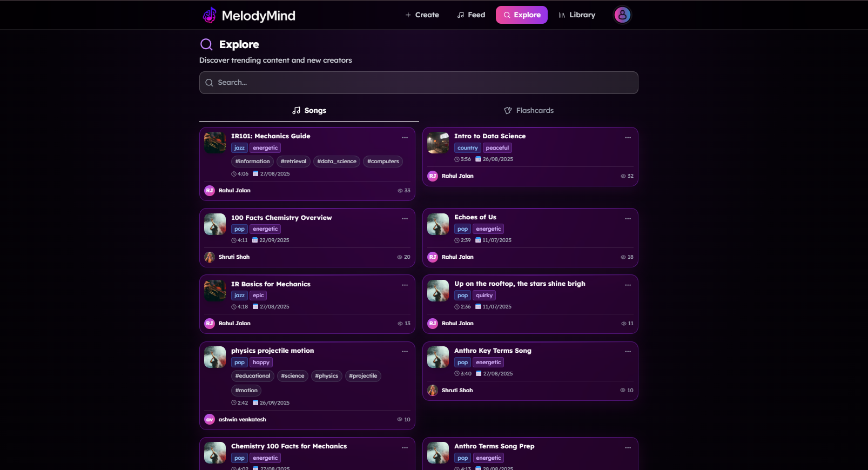
Task: Open the Echoes of Us song title
Action: click(475, 217)
